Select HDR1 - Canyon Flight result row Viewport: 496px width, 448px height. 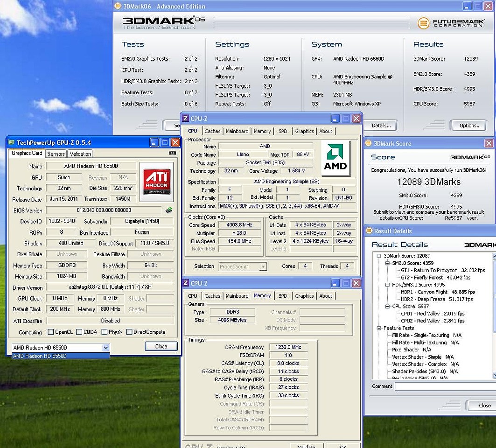[x=438, y=292]
